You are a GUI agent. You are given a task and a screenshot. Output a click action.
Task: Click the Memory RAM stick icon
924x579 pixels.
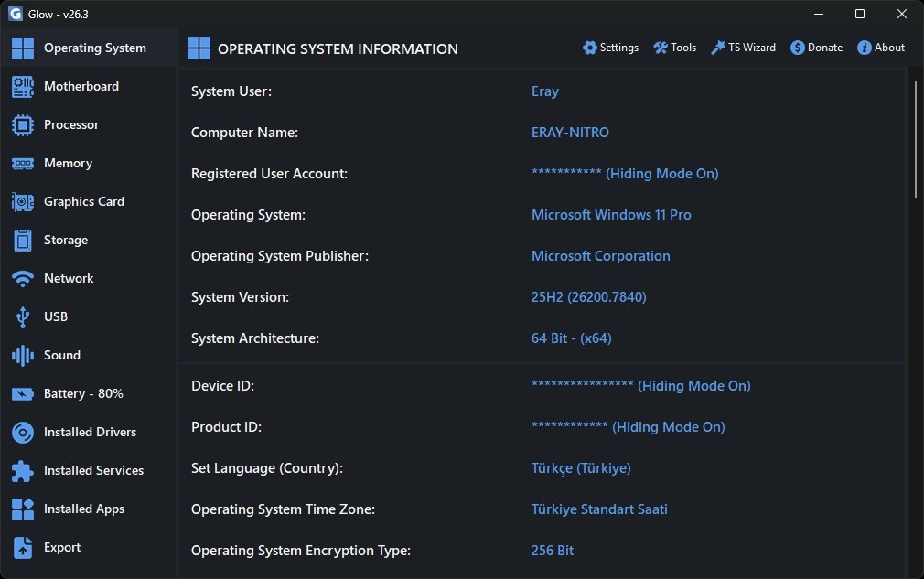point(22,163)
